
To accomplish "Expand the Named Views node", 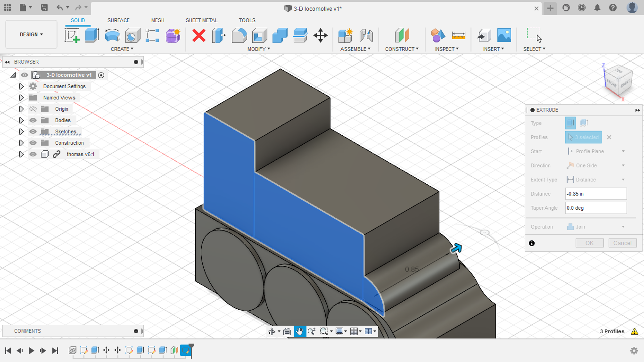I will [21, 98].
